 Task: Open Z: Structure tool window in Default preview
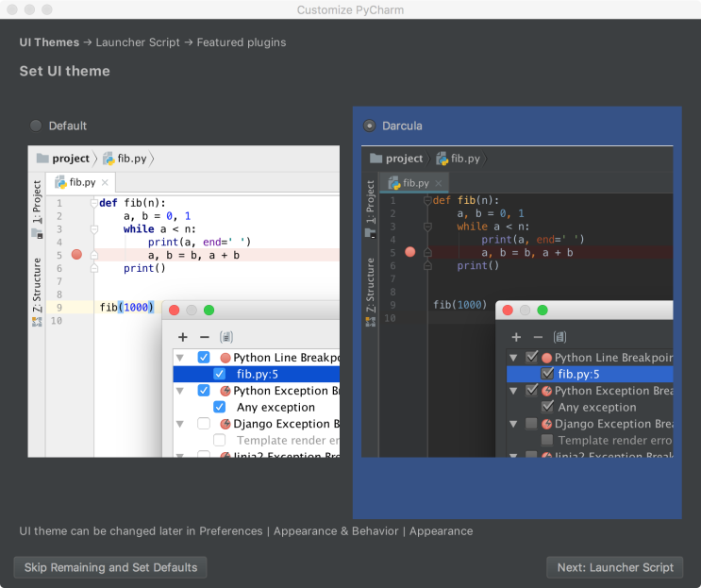[x=37, y=285]
